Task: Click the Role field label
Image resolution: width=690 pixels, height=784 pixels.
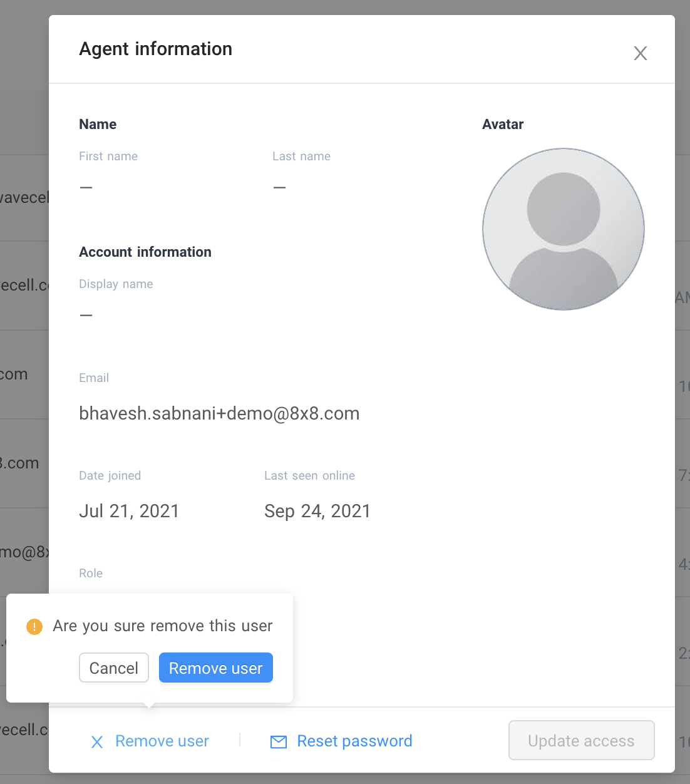Action: pos(91,573)
